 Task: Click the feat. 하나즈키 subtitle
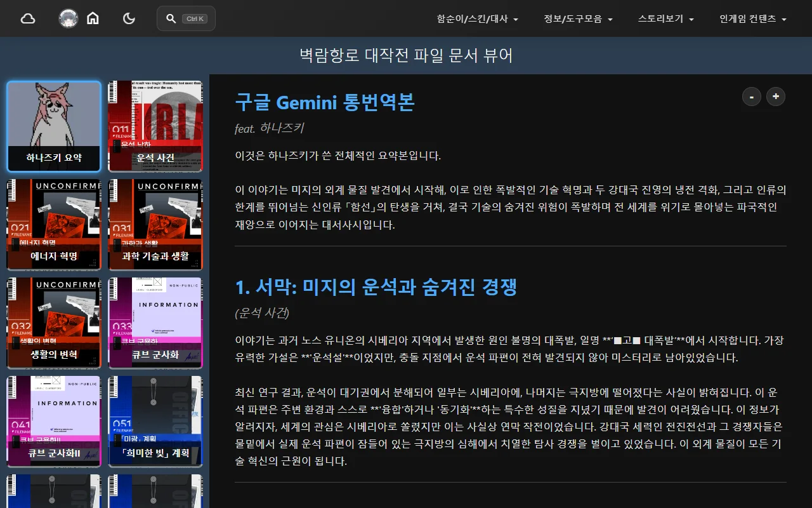tap(269, 128)
